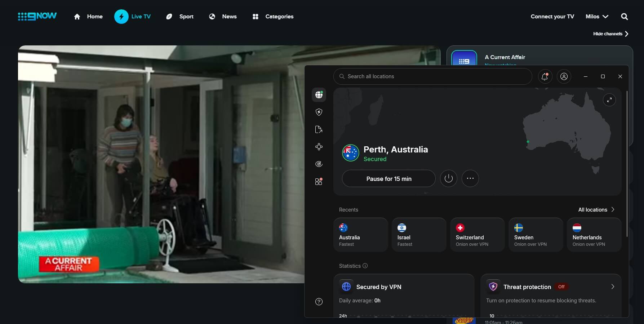Connect to Switzerland Onion over VPN
The image size is (644, 324).
(x=478, y=235)
